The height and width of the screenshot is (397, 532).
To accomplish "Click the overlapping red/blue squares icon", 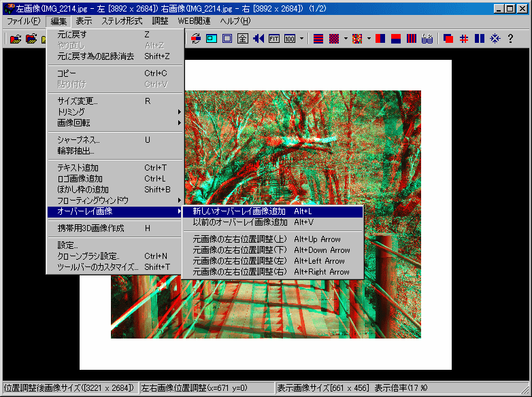I will [448, 39].
